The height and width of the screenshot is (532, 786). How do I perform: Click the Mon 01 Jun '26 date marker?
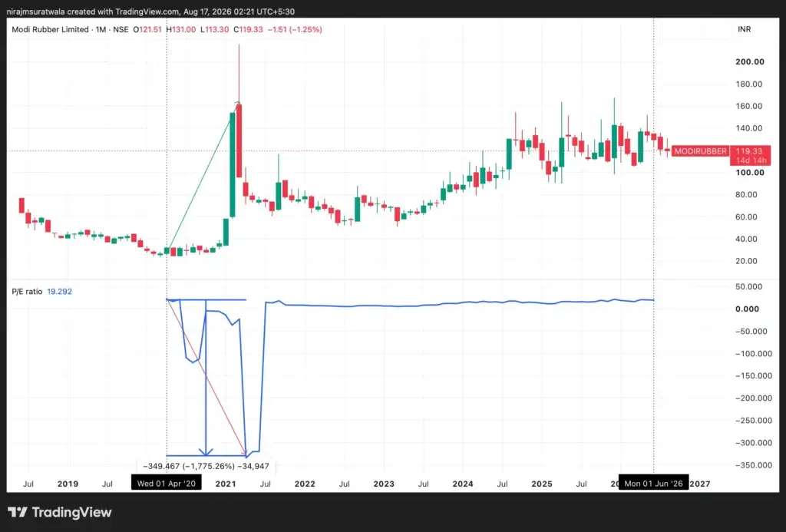click(653, 484)
